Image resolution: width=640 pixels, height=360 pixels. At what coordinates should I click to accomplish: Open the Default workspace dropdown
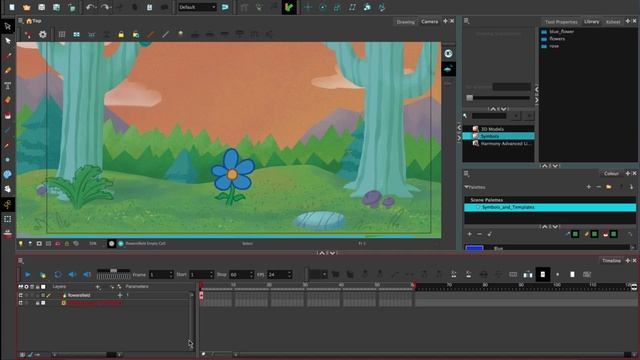pos(197,7)
